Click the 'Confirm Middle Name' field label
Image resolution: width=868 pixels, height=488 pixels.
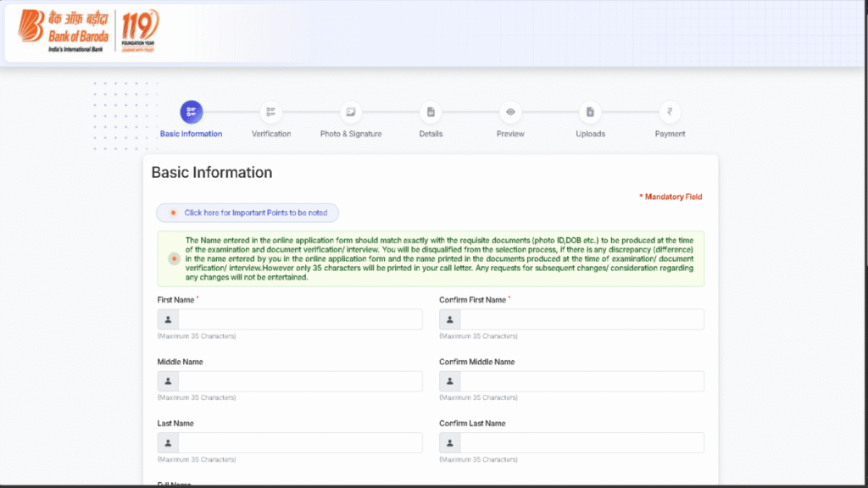(x=476, y=362)
